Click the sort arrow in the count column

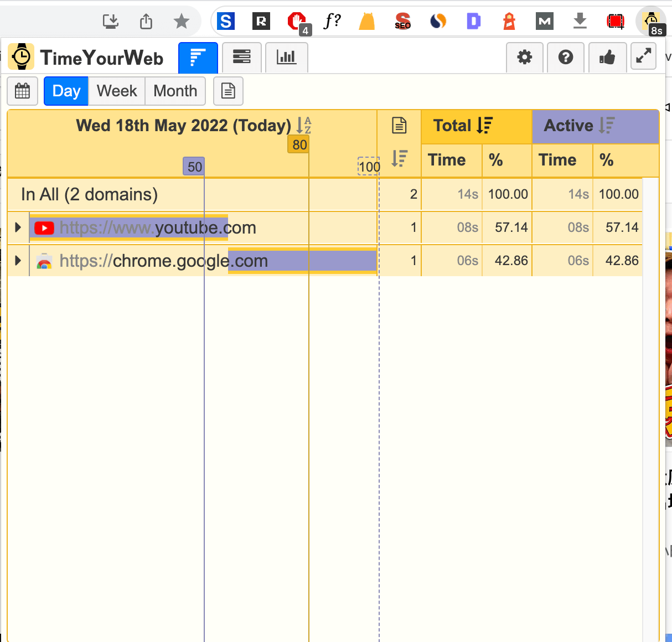(x=399, y=159)
